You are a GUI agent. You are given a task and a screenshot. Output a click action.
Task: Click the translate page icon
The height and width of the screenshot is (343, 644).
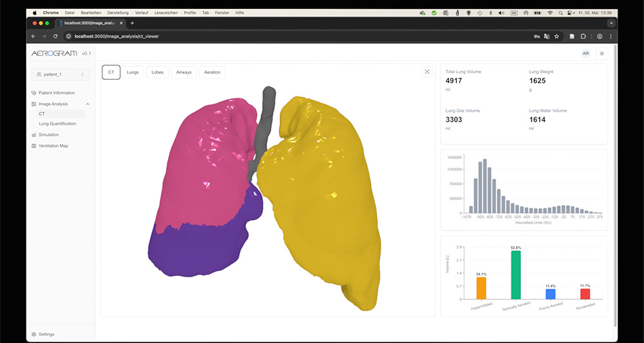tap(547, 37)
